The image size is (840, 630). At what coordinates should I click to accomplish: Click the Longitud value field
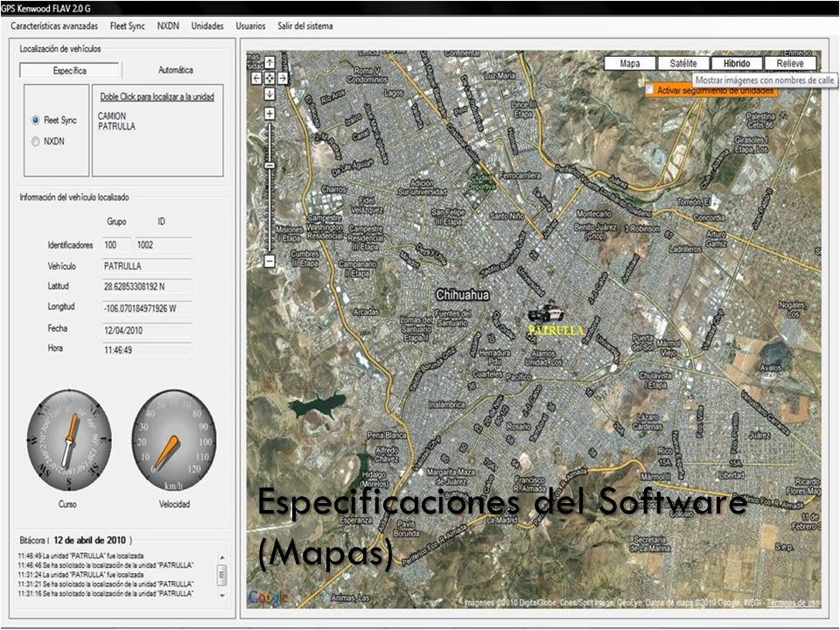[x=147, y=309]
